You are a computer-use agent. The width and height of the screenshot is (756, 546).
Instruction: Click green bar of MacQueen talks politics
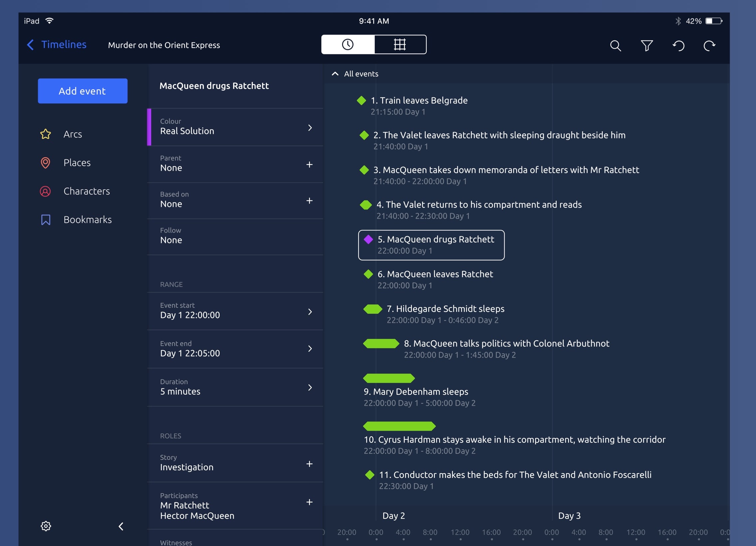[381, 343]
